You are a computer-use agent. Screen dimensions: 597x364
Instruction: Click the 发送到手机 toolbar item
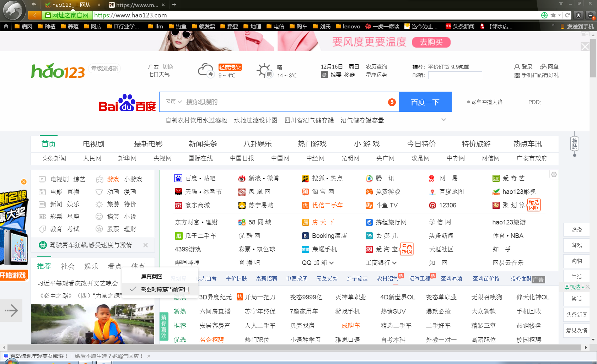tap(577, 26)
